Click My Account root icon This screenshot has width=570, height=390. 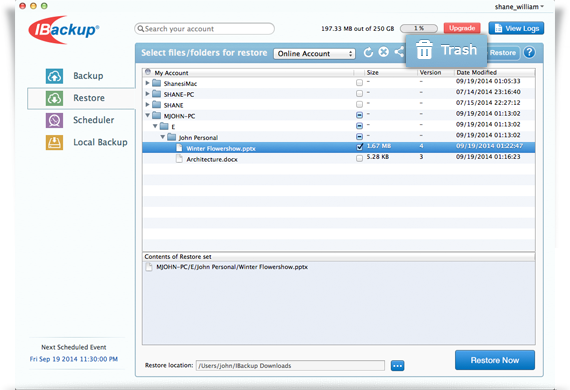tap(148, 72)
